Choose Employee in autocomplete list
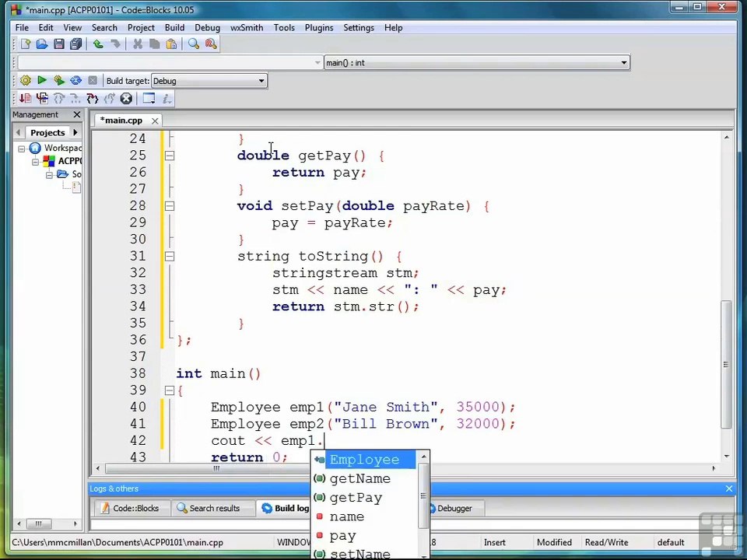The height and width of the screenshot is (560, 747). (364, 460)
